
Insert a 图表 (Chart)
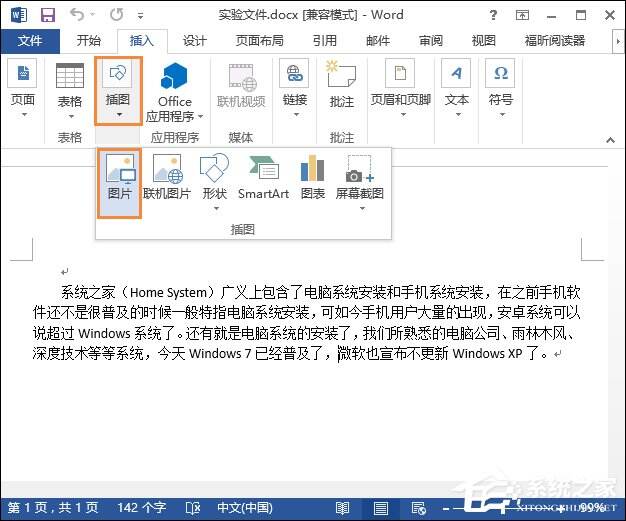pos(313,177)
